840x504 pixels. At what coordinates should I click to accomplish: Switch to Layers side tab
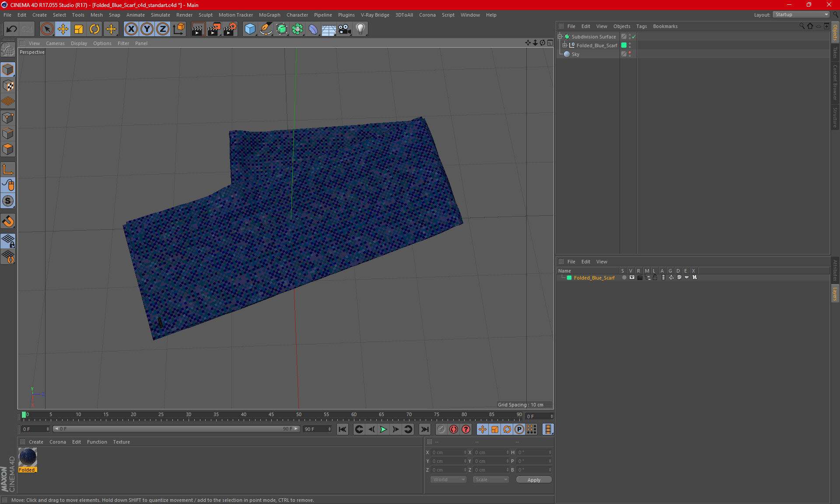point(835,294)
